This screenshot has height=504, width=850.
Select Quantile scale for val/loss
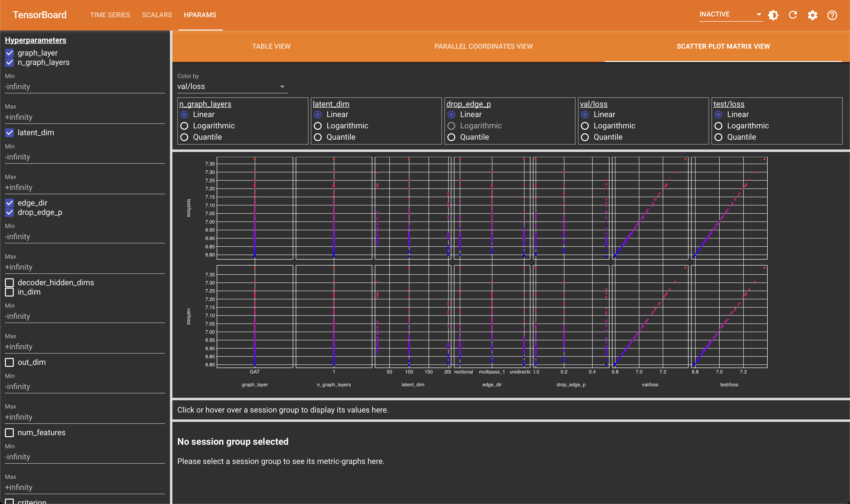pos(585,137)
